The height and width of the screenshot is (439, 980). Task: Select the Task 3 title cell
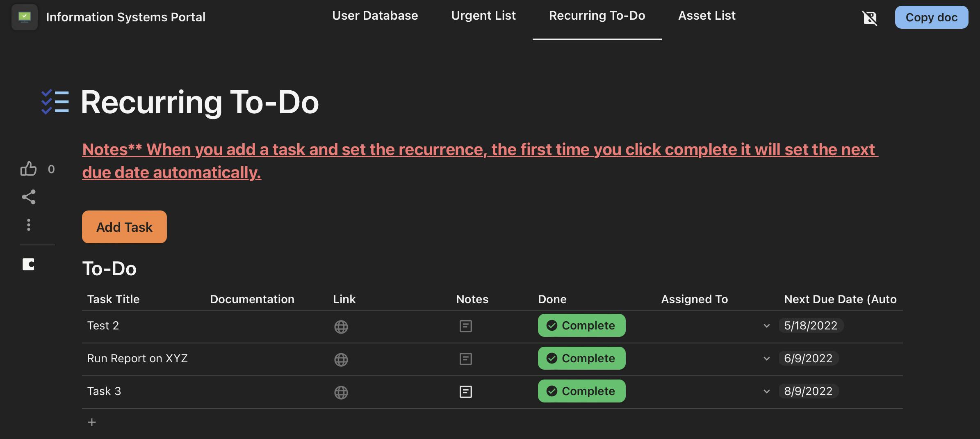(144, 391)
